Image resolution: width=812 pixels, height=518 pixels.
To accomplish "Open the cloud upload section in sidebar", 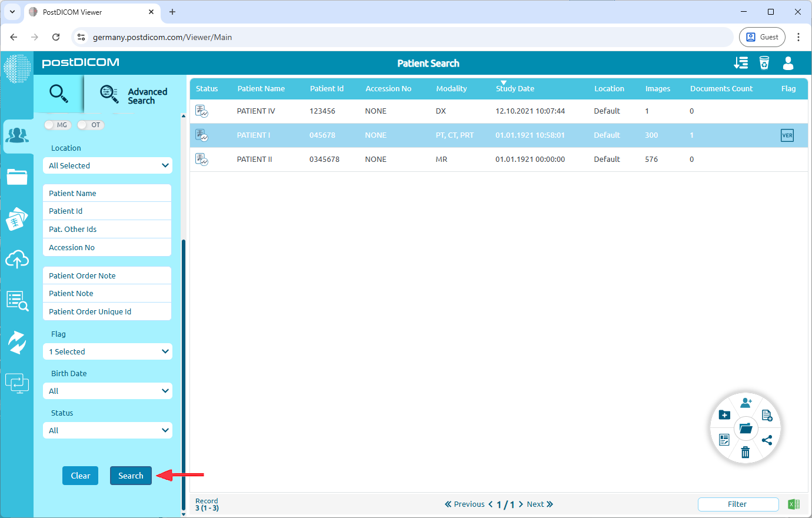I will click(17, 259).
